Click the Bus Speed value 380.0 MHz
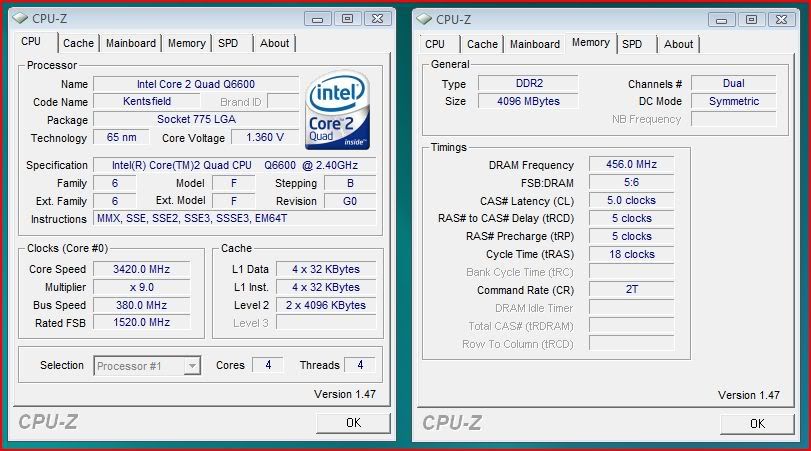The height and width of the screenshot is (451, 811). (141, 305)
